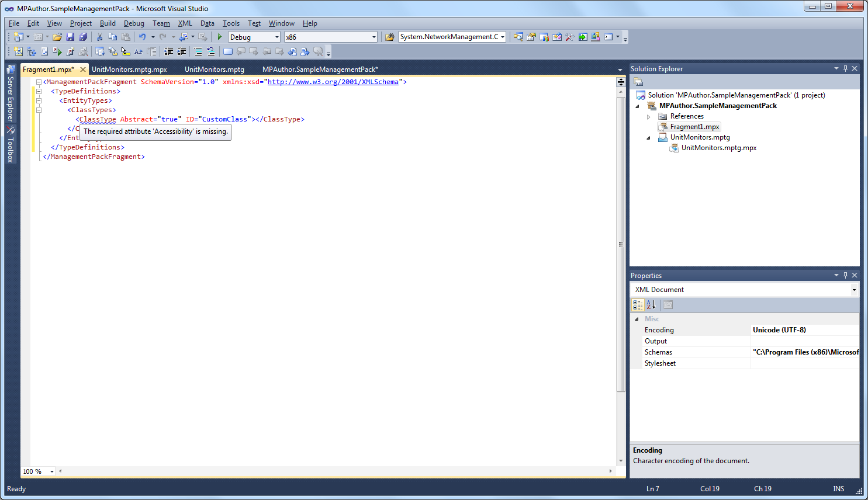Image resolution: width=868 pixels, height=500 pixels.
Task: Start debugging with green play icon
Action: (220, 37)
